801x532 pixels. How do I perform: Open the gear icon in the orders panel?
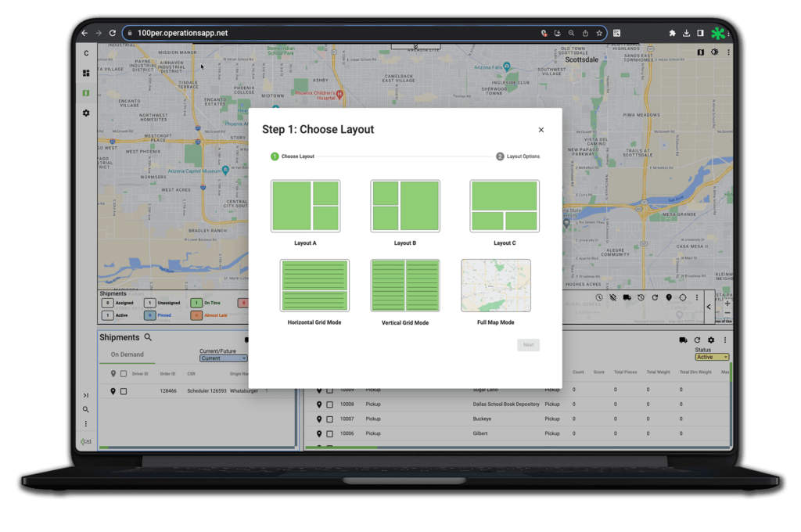click(x=710, y=340)
